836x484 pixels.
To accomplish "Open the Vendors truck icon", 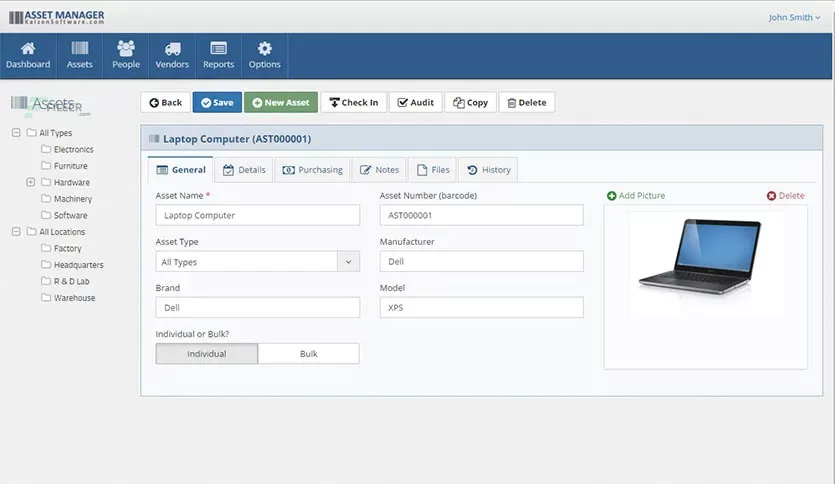I will [x=172, y=49].
